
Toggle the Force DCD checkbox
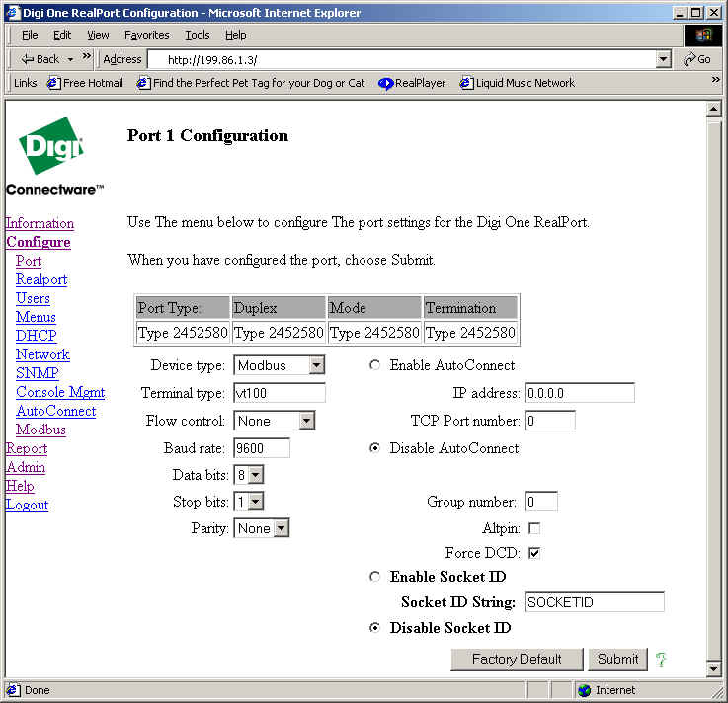(534, 553)
